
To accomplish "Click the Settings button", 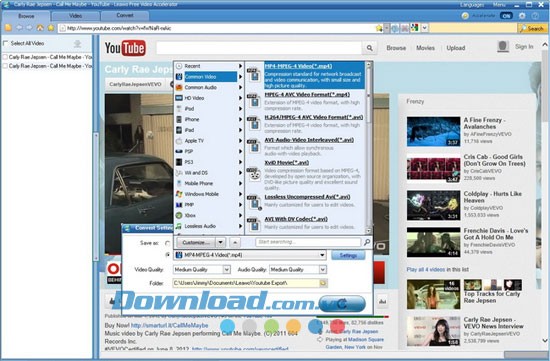I will pos(348,255).
